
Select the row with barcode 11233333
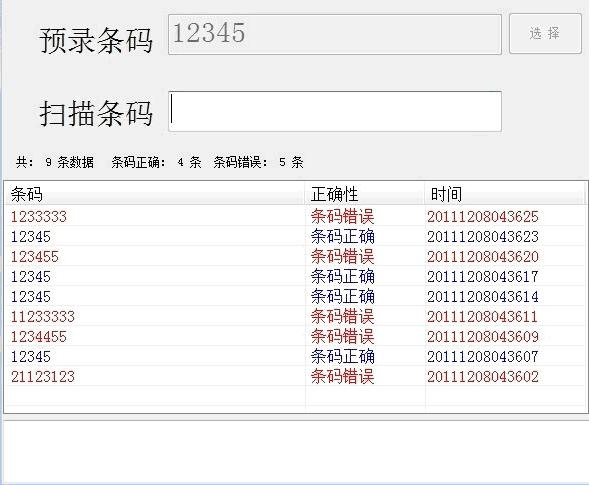pyautogui.click(x=295, y=316)
